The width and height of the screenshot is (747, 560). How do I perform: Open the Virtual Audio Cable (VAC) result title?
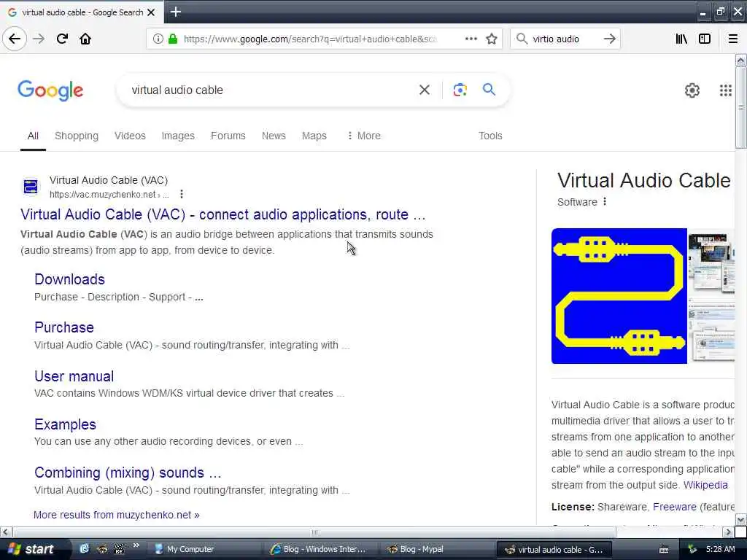[x=222, y=215]
